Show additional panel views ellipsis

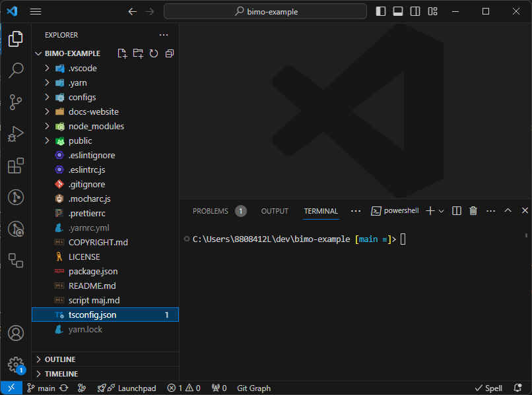(356, 211)
